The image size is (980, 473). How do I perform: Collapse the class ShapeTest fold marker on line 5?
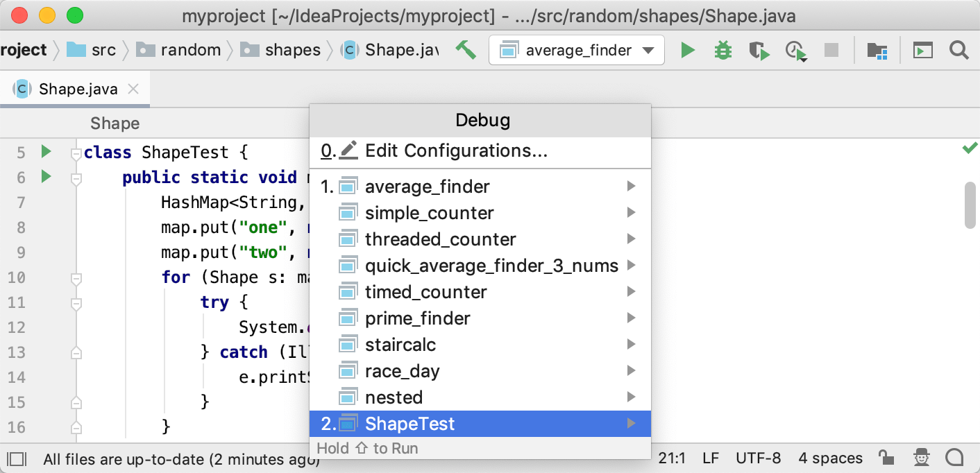click(76, 154)
